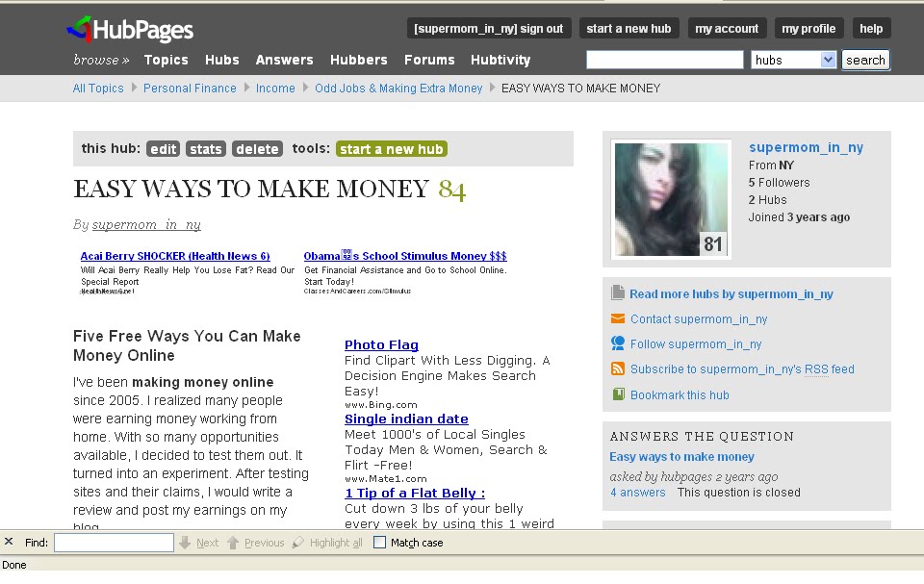Open the Topics menu

click(x=167, y=60)
